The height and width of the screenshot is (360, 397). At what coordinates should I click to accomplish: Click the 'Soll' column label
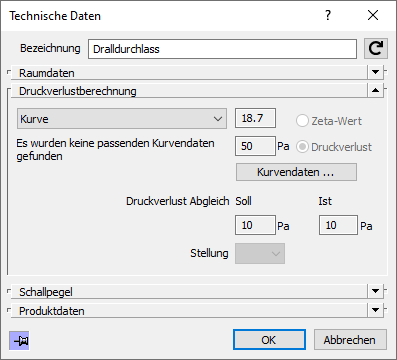pos(243,201)
